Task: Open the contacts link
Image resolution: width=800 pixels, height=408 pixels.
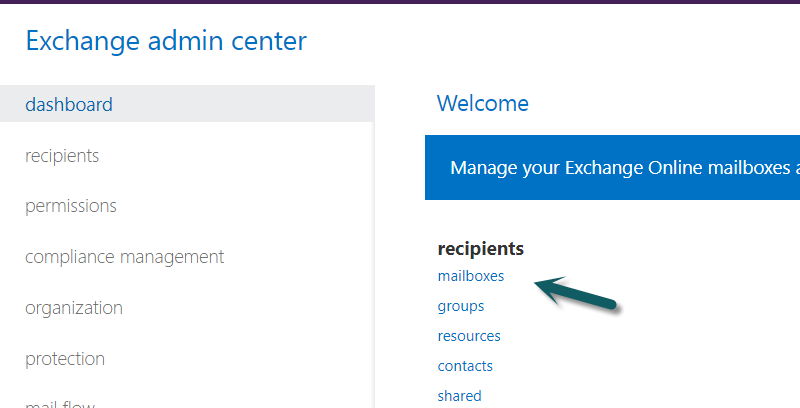Action: click(x=465, y=366)
